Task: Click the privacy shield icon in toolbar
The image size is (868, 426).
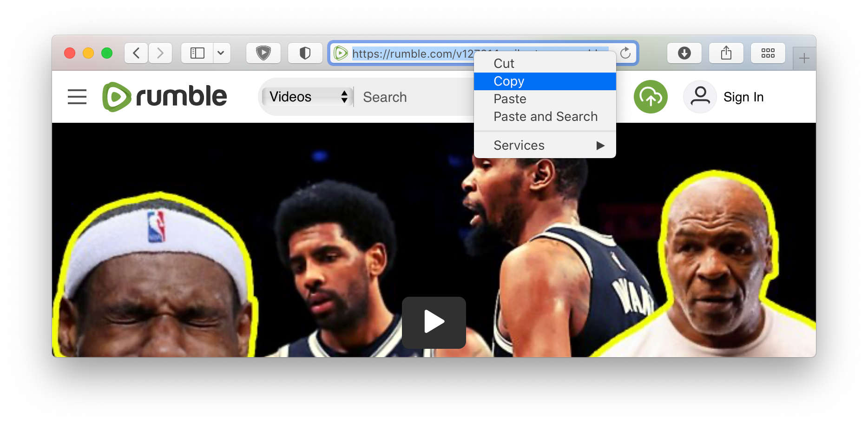Action: [263, 53]
